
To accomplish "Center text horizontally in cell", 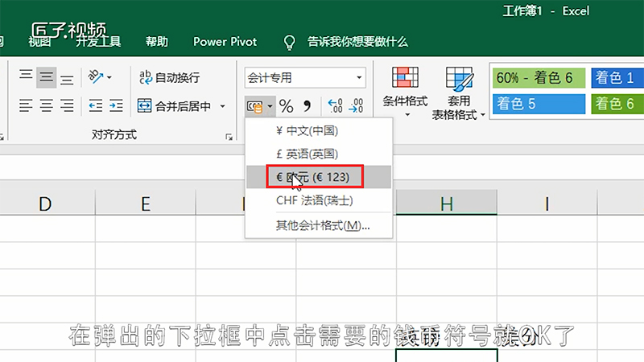I will point(47,105).
